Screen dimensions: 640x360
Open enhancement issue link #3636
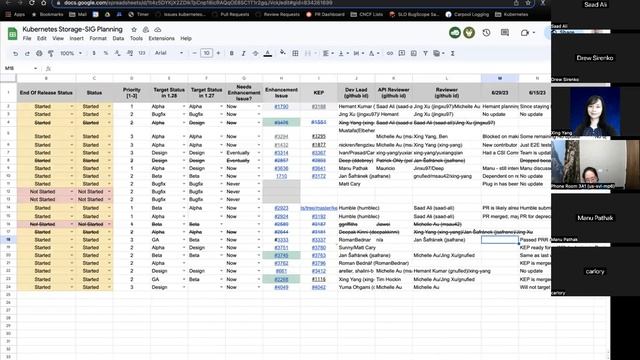(281, 168)
